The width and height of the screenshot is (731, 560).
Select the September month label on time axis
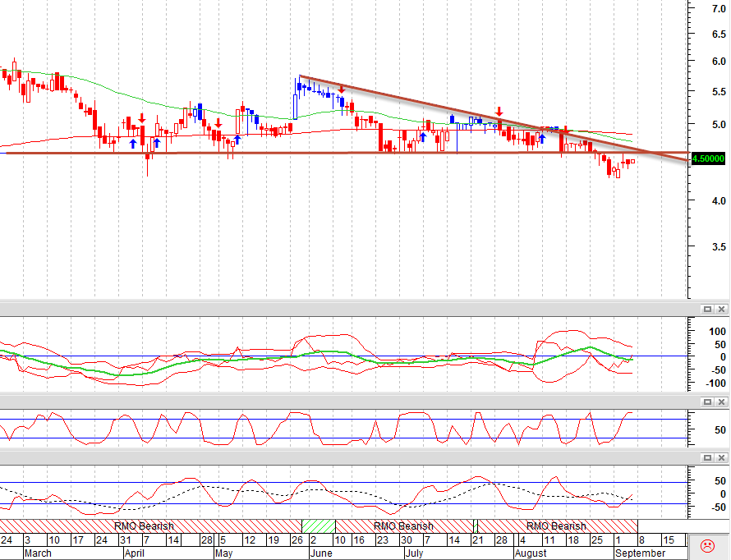[640, 553]
